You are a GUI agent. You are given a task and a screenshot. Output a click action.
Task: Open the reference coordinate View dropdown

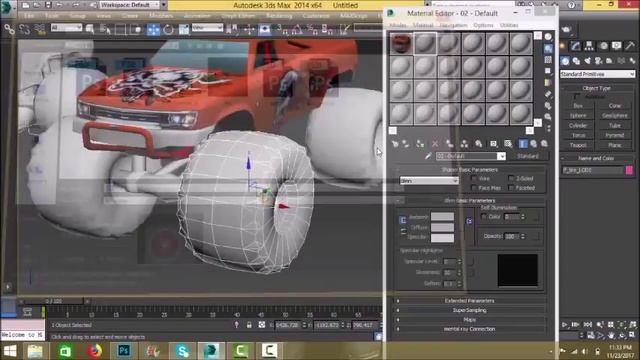tap(207, 28)
